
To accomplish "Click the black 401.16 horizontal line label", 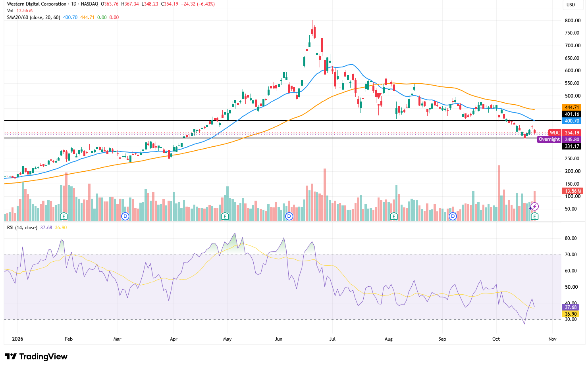I will (572, 114).
